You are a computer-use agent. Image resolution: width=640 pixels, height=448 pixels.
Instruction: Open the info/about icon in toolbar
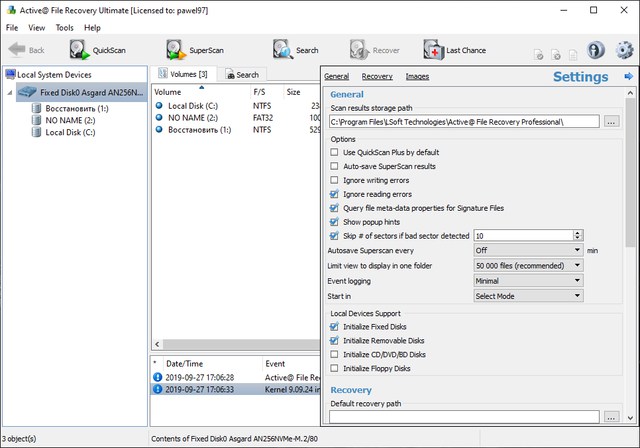(x=597, y=50)
